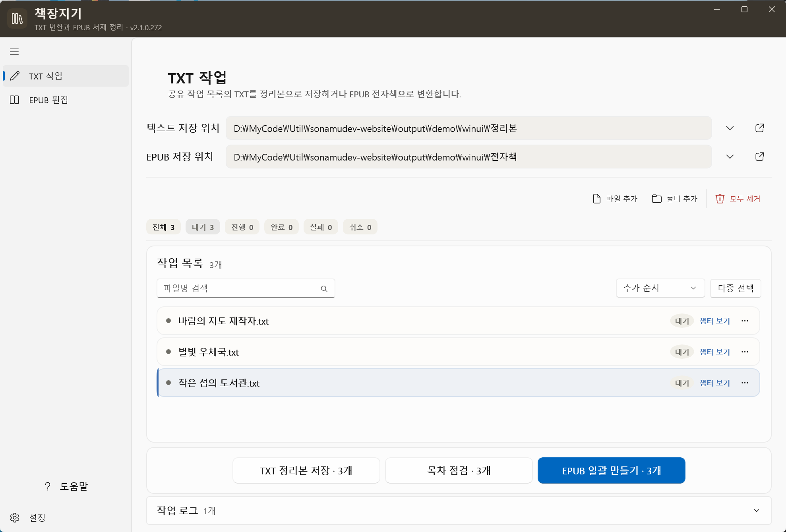786x532 pixels.
Task: Select the 취소 0 filter tab
Action: point(360,227)
